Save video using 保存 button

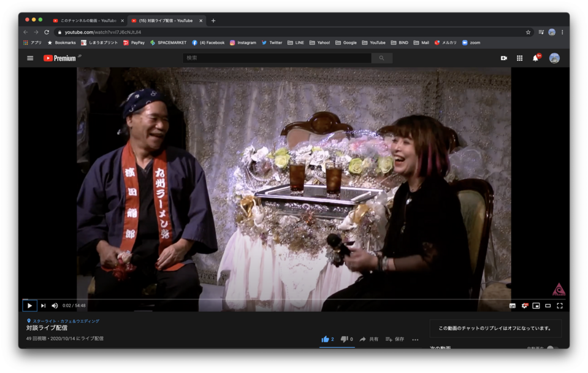pyautogui.click(x=395, y=339)
